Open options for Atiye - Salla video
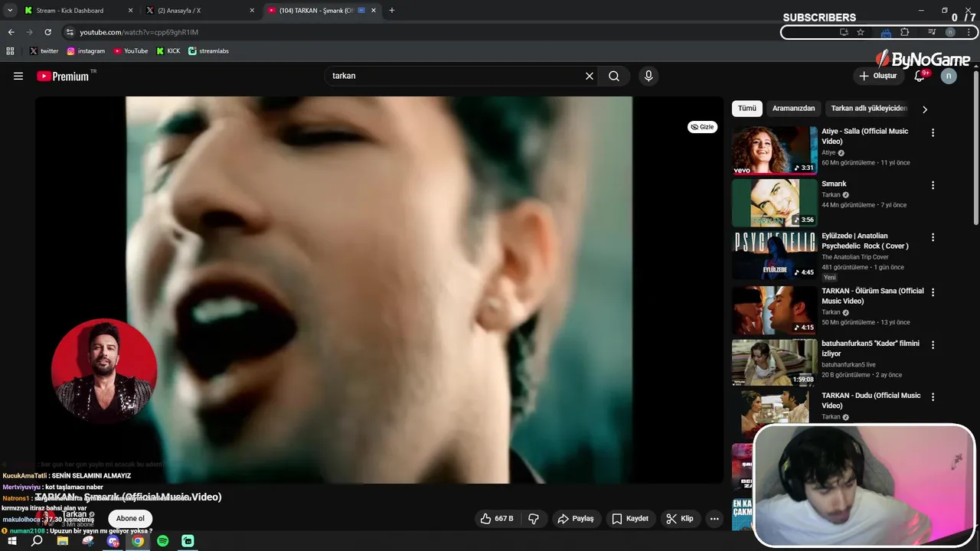Screen dimensions: 980x551 point(933,132)
